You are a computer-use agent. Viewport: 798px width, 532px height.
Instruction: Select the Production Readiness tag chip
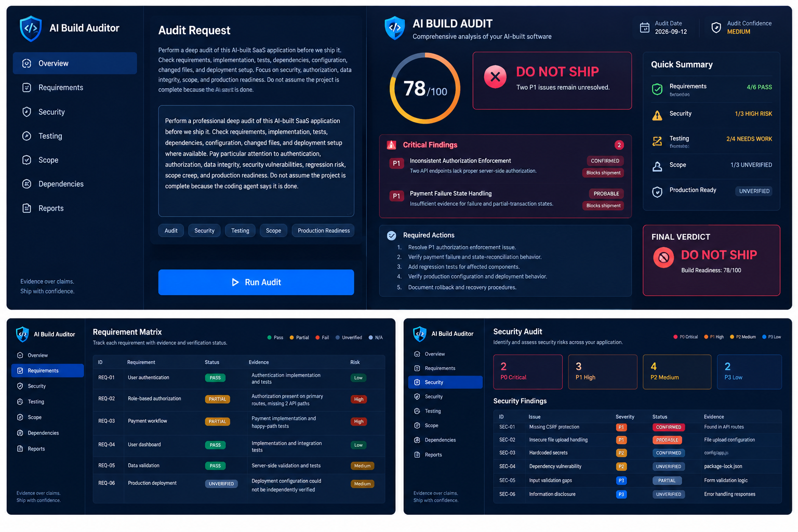pos(324,231)
